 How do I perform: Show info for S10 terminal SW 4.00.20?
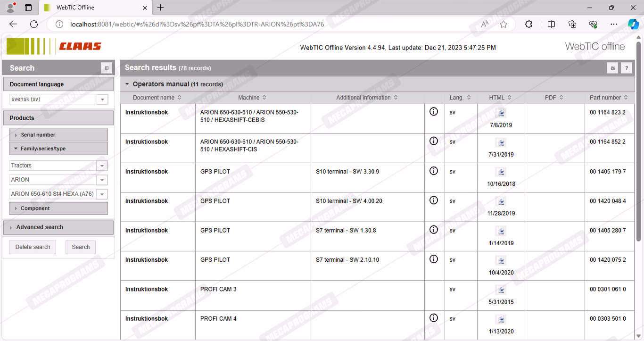click(x=434, y=200)
